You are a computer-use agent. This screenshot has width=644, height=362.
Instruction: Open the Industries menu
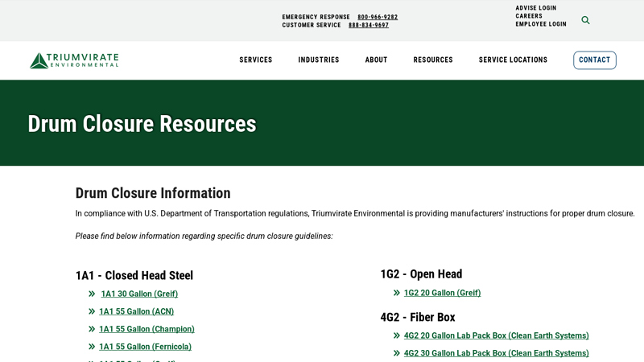[319, 60]
